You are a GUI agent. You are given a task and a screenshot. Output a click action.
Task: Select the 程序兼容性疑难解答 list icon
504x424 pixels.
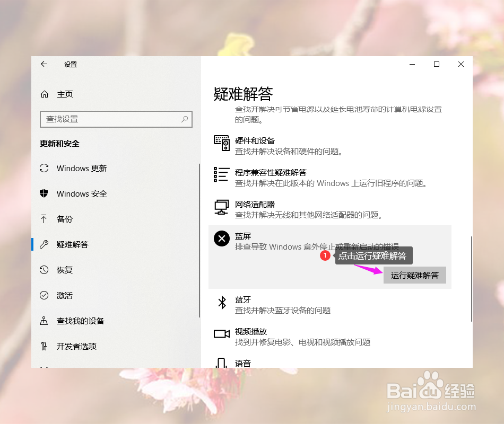click(221, 175)
